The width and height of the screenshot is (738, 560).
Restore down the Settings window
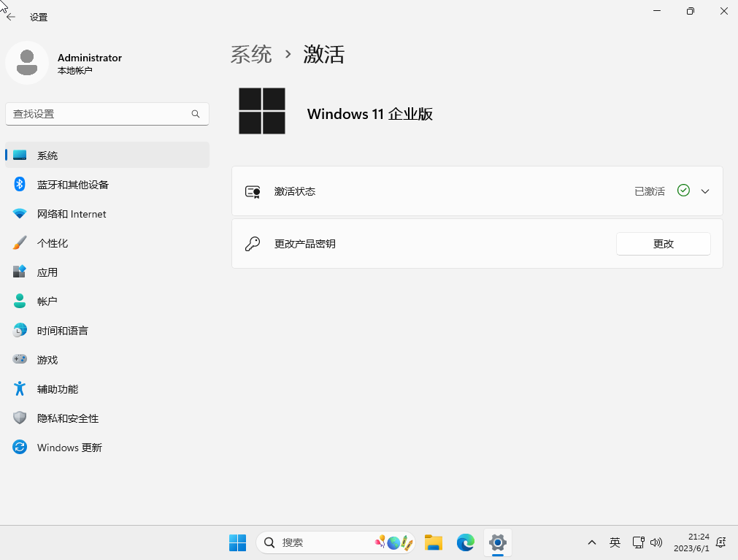690,11
